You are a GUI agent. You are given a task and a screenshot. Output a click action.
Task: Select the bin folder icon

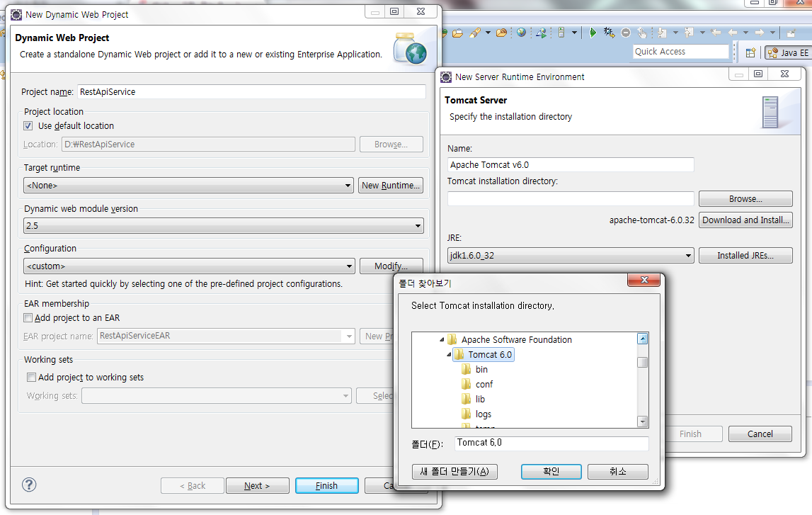click(466, 369)
